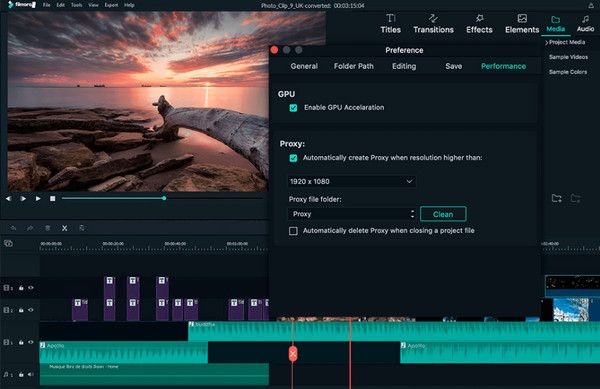Open the Edit menu
The width and height of the screenshot is (600, 389).
(x=60, y=5)
